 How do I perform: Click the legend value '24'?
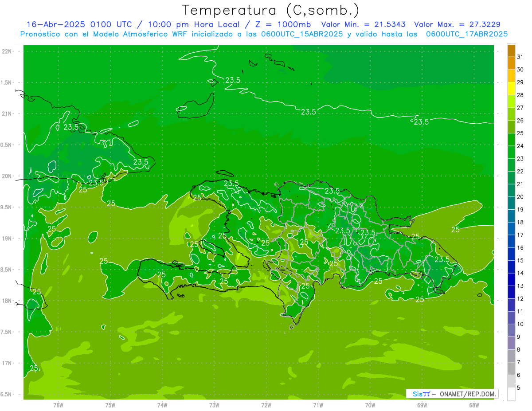pyautogui.click(x=520, y=146)
